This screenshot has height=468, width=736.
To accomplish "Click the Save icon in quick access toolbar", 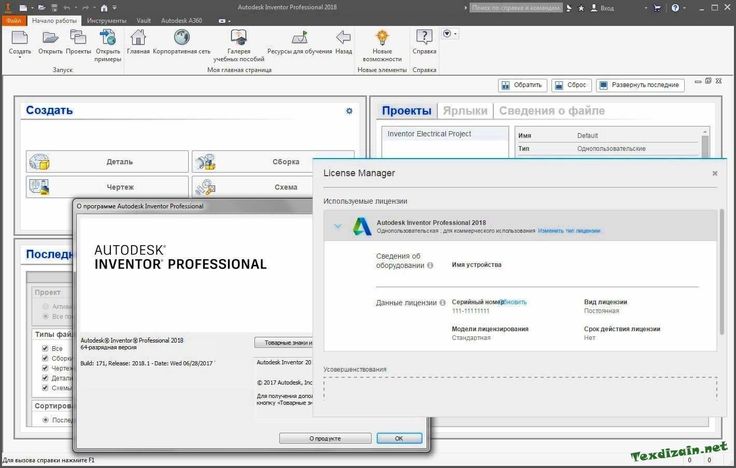I will 54,8.
